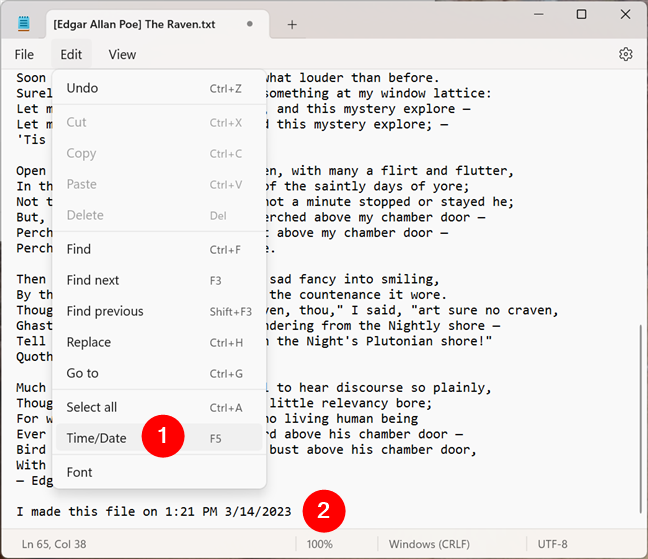Click text 'perched above my chamber door —'
This screenshot has width=648, height=559.
coord(374,217)
